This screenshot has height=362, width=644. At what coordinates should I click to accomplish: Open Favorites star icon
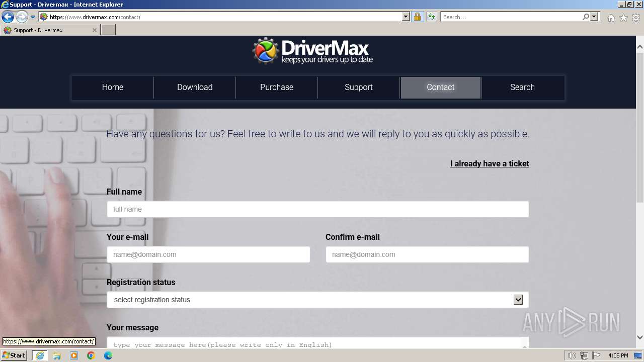click(x=623, y=18)
